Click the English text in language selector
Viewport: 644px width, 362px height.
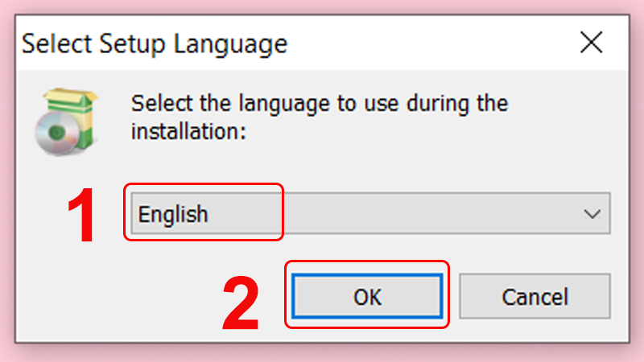173,215
